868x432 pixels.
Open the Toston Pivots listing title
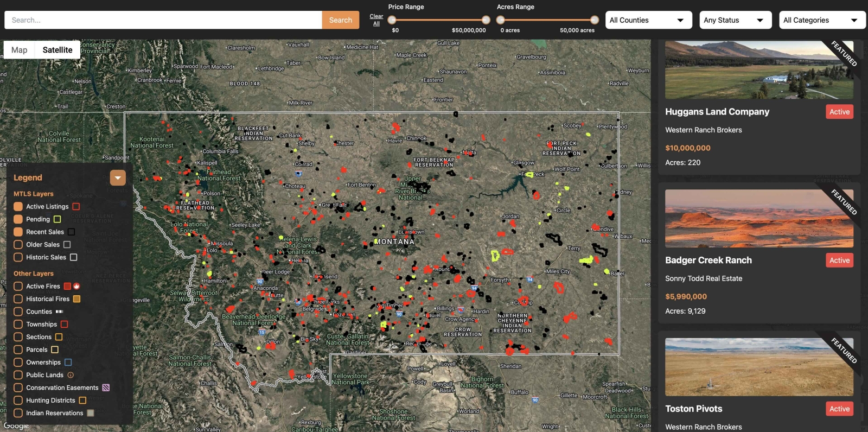(694, 409)
